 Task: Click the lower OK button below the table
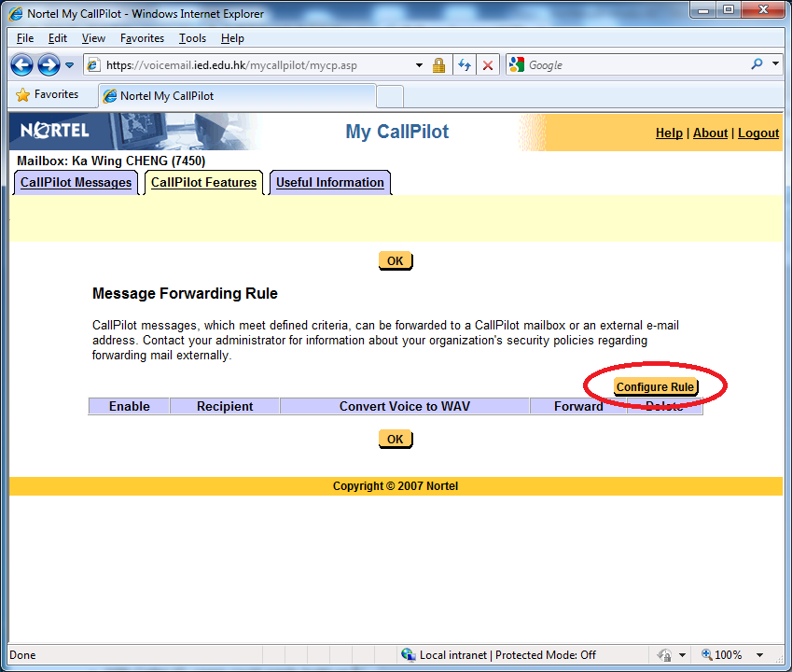[395, 439]
